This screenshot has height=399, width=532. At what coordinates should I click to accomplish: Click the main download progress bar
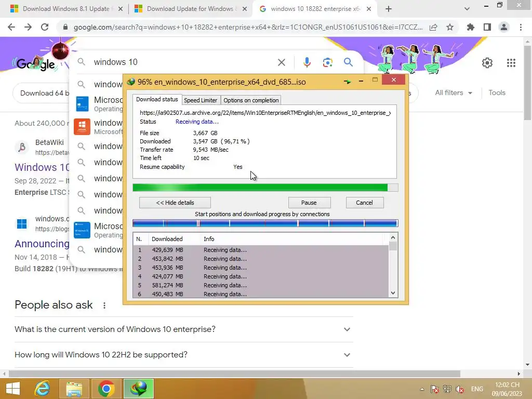point(265,188)
